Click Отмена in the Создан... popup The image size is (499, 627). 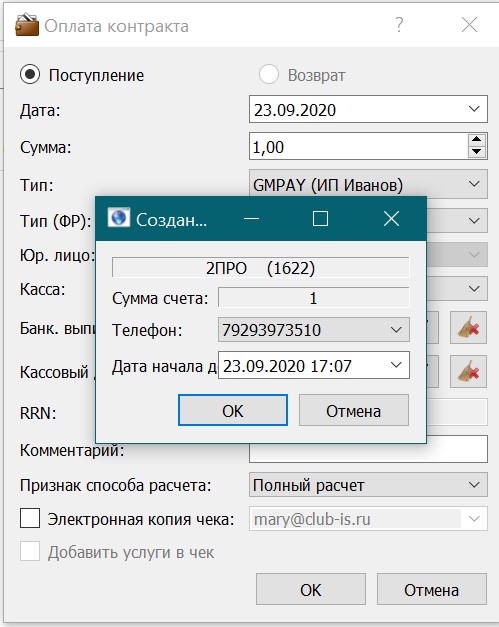[354, 410]
